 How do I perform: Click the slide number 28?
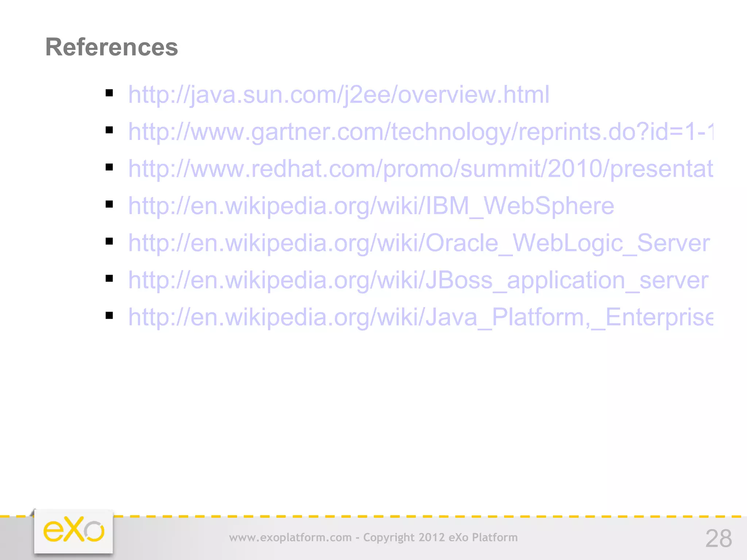pos(719,538)
